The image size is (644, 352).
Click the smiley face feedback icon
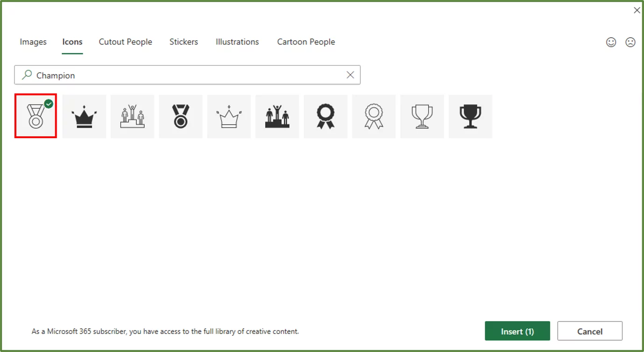[611, 42]
